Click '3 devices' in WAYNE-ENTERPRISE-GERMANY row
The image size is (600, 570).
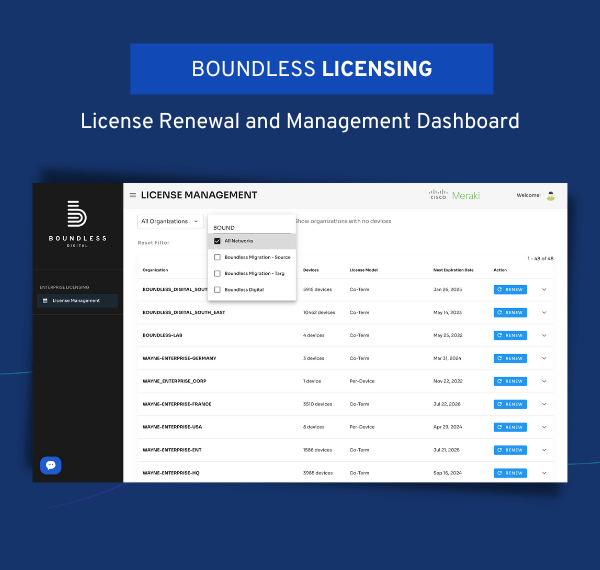pyautogui.click(x=313, y=358)
